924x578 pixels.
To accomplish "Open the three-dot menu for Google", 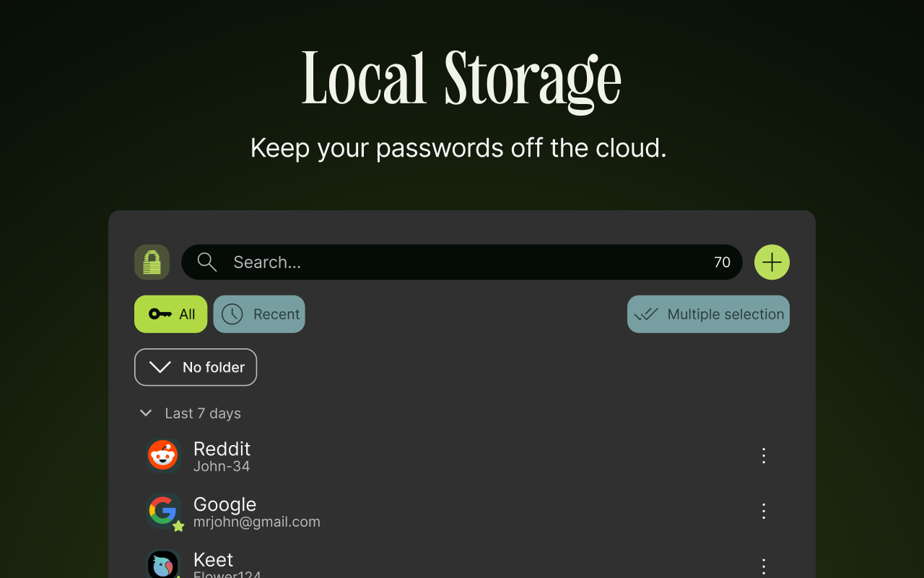I will point(763,511).
